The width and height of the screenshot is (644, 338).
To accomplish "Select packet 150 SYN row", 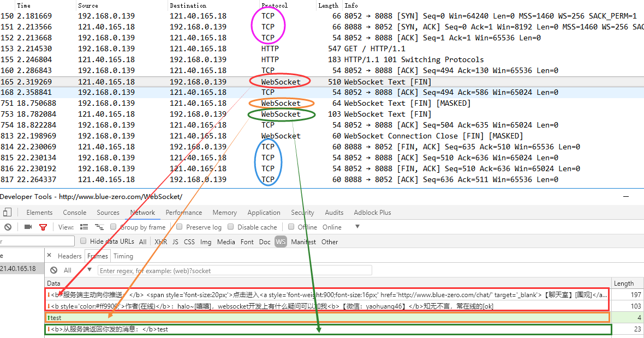I will click(322, 16).
